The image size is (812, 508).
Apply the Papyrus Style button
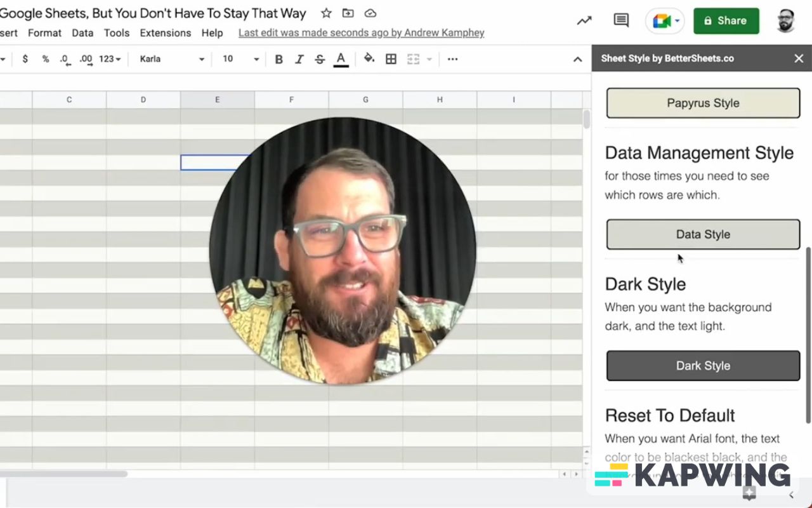(703, 103)
